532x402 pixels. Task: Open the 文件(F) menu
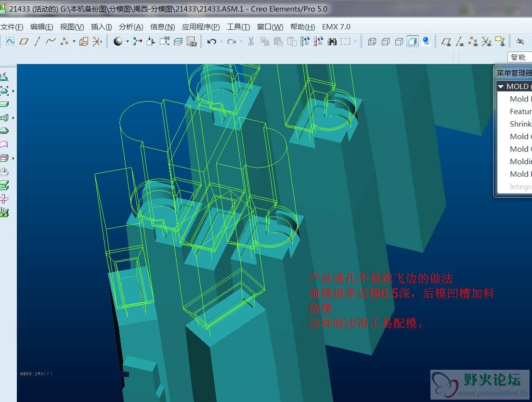click(x=12, y=27)
